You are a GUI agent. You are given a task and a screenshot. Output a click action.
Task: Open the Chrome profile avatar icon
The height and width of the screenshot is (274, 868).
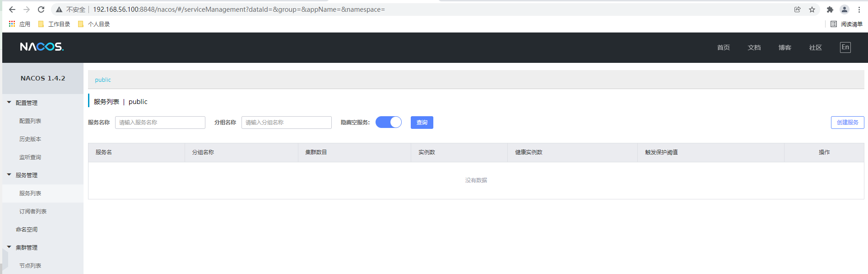coord(845,9)
